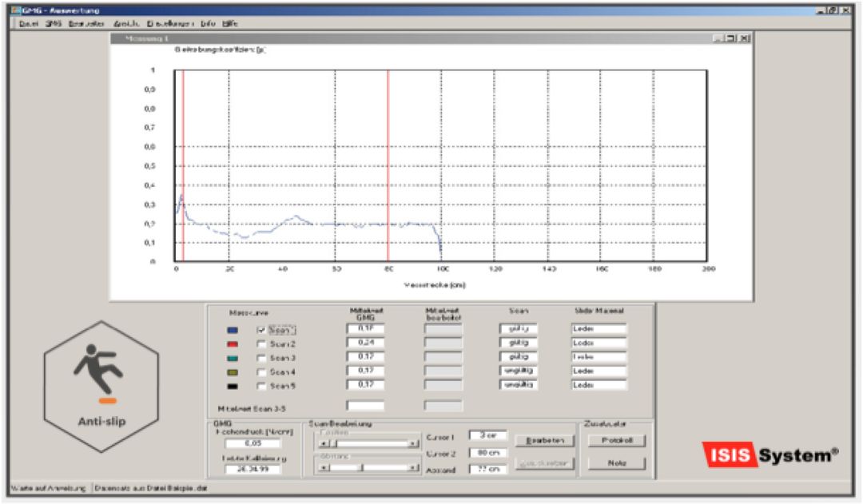
Task: Open the Ansicht menu
Action: [126, 24]
